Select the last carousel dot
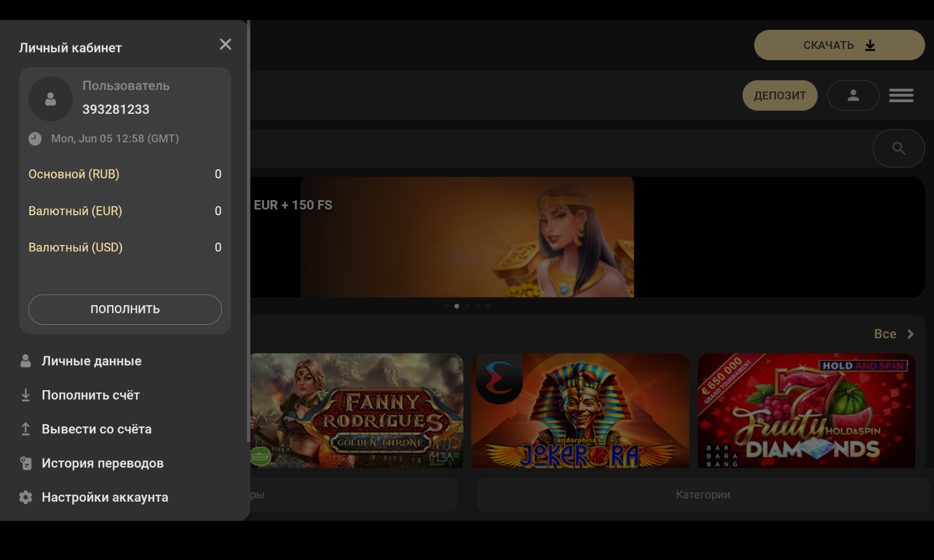 488,306
